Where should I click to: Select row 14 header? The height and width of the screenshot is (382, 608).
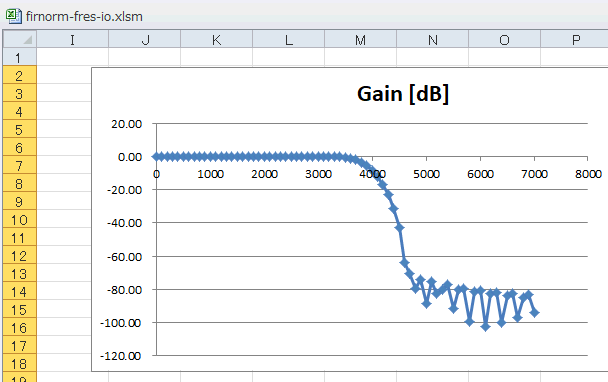click(19, 291)
